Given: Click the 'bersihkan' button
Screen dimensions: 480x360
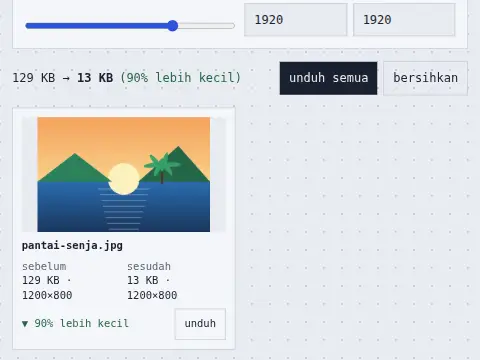Looking at the screenshot, I should click(425, 78).
